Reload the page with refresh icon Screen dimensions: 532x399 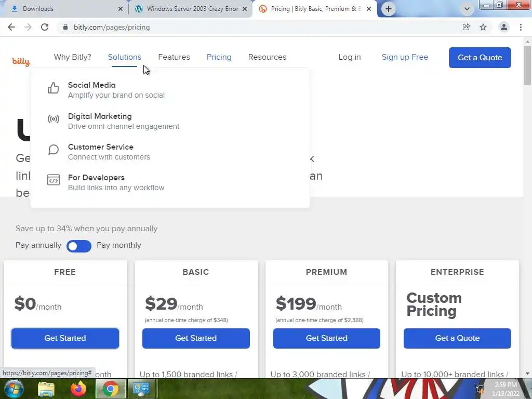tap(45, 27)
